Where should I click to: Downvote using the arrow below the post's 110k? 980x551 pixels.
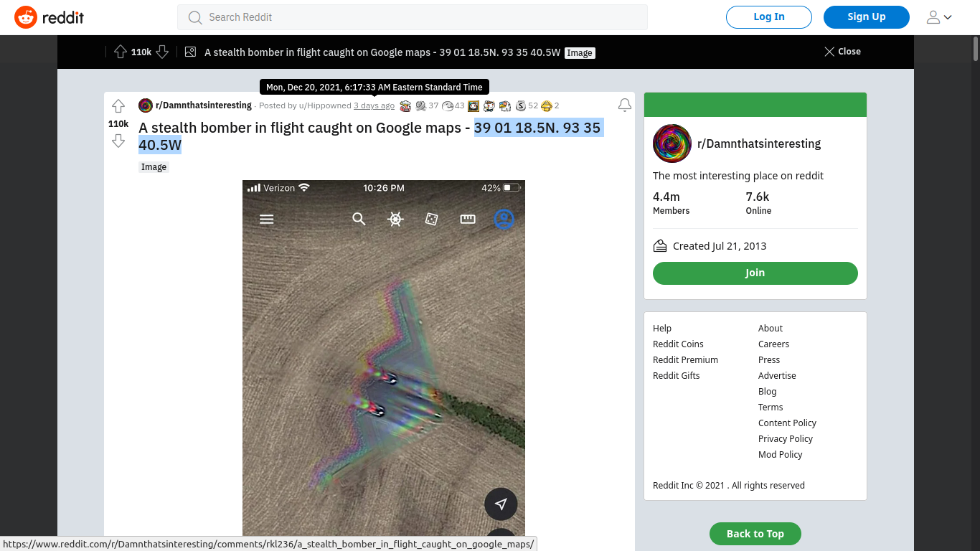(x=118, y=141)
